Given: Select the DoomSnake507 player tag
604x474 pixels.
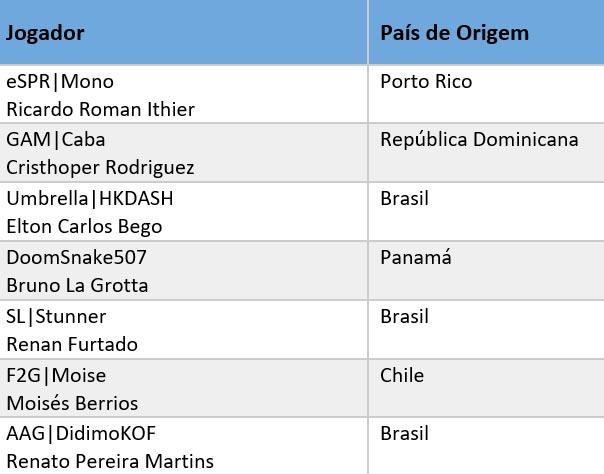Looking at the screenshot, I should (77, 257).
